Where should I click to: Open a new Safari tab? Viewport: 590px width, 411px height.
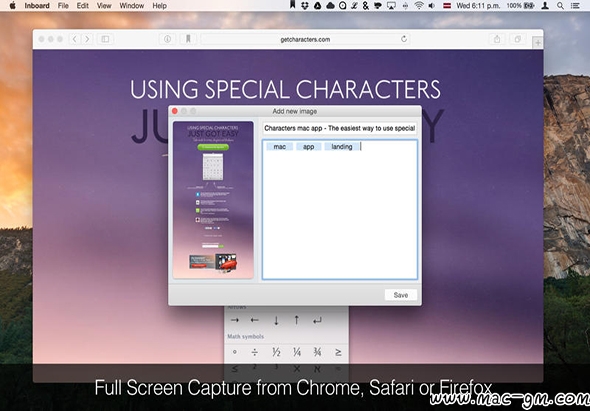point(538,43)
